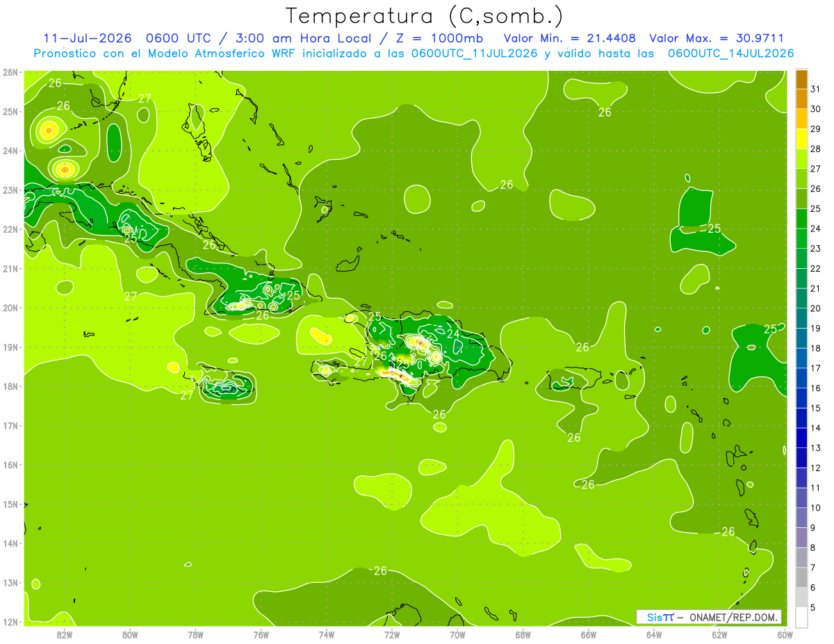Viewport: 834px width, 644px height.
Task: Click the title 'Temperatura (C,somb.)'
Action: pos(425,16)
